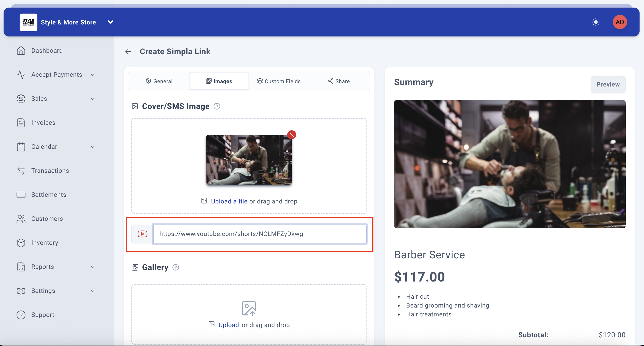The height and width of the screenshot is (346, 644).
Task: Open Dashboard from the sidebar
Action: 47,51
